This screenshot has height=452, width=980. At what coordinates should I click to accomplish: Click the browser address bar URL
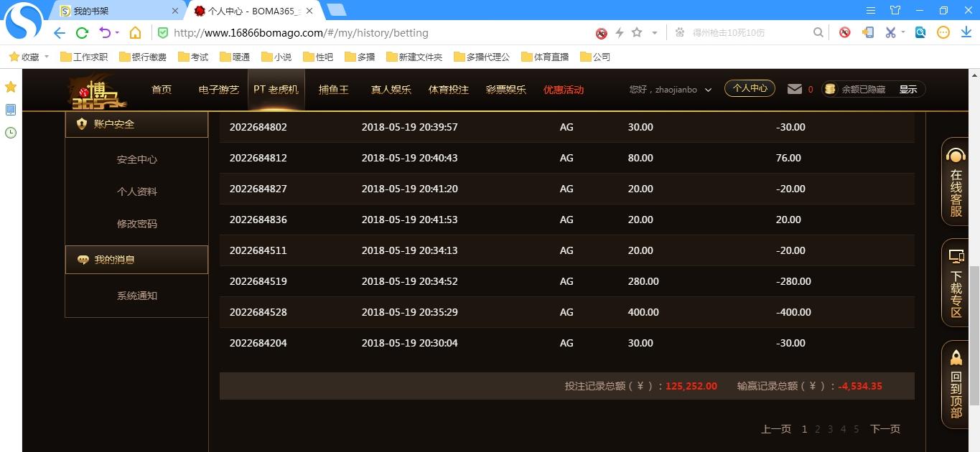click(302, 33)
